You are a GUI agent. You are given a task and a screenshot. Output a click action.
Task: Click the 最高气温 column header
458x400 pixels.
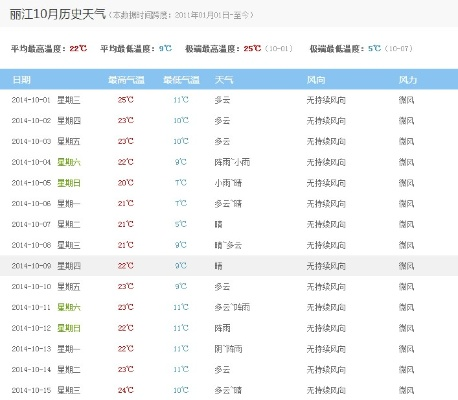(126, 80)
